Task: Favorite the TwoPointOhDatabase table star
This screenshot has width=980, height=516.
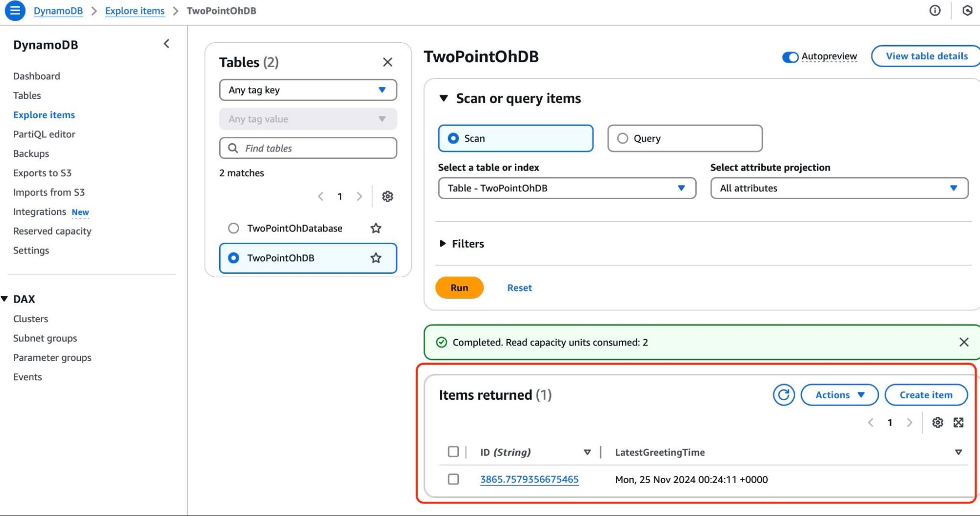Action: tap(376, 228)
